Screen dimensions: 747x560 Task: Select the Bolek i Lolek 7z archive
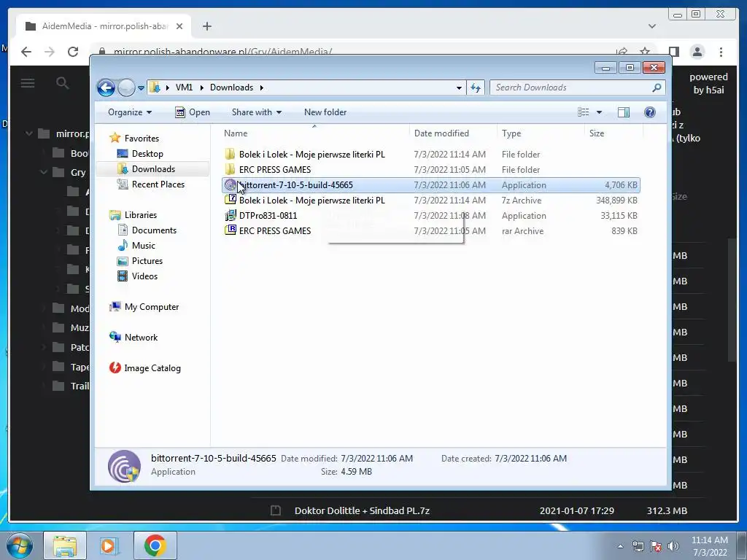point(430,201)
